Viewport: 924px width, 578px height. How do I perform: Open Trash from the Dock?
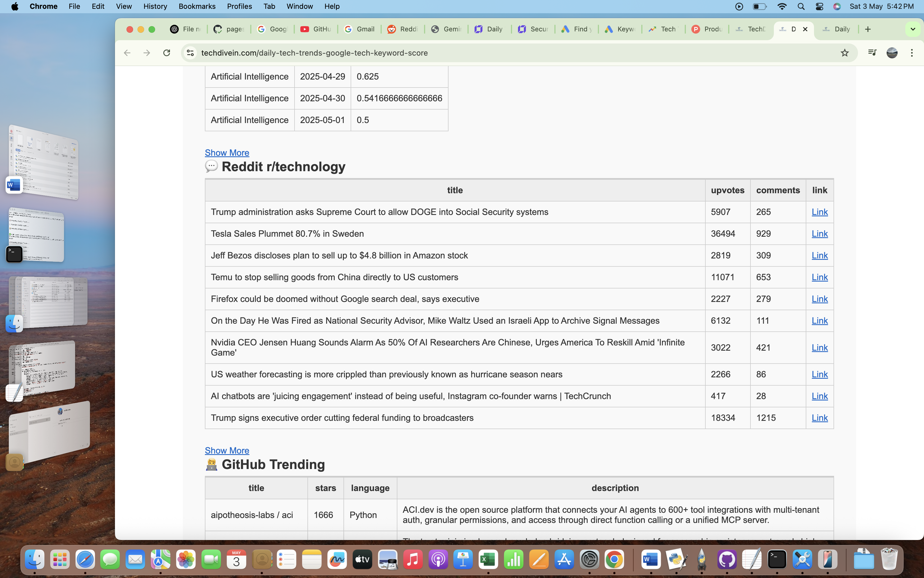point(889,560)
